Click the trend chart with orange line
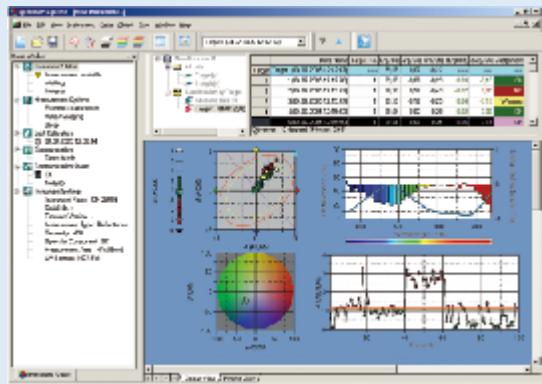The height and width of the screenshot is (384, 542). (424, 292)
